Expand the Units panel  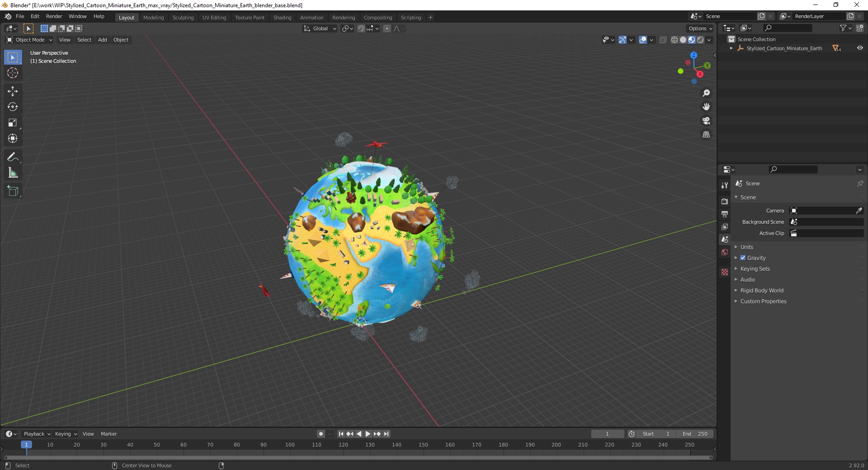click(x=747, y=247)
